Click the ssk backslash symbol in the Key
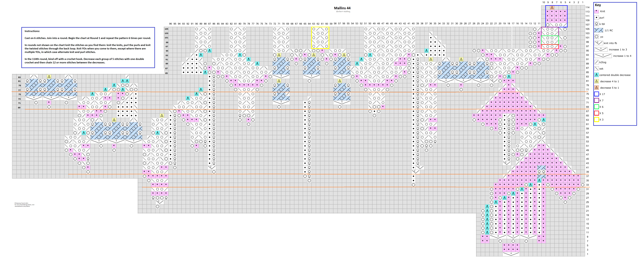The image size is (644, 266). (x=597, y=68)
